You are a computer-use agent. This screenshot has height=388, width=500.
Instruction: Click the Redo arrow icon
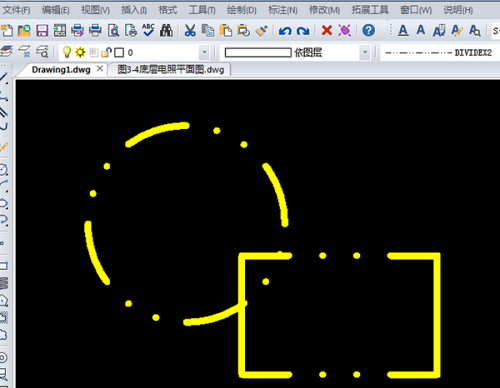[303, 31]
